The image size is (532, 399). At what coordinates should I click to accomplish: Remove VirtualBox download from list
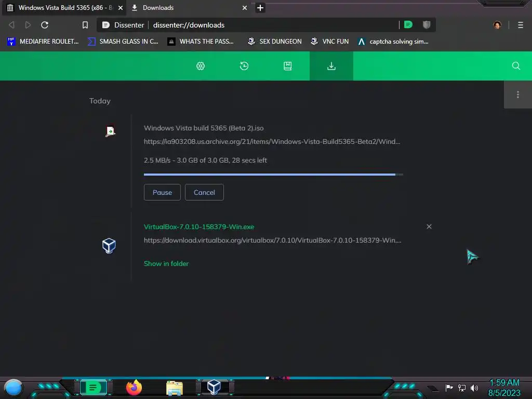coord(429,227)
